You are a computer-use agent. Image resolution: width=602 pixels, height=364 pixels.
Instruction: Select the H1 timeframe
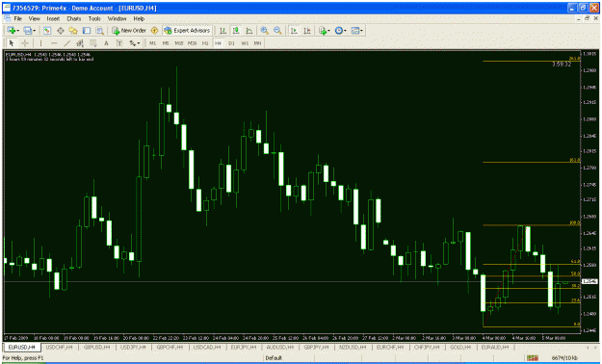(x=205, y=43)
